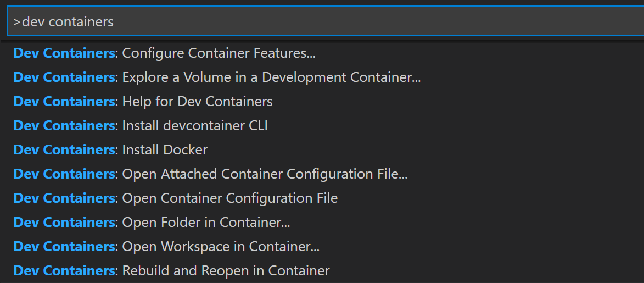Pick the last listed Dev Containers command
This screenshot has height=283, width=644.
171,271
